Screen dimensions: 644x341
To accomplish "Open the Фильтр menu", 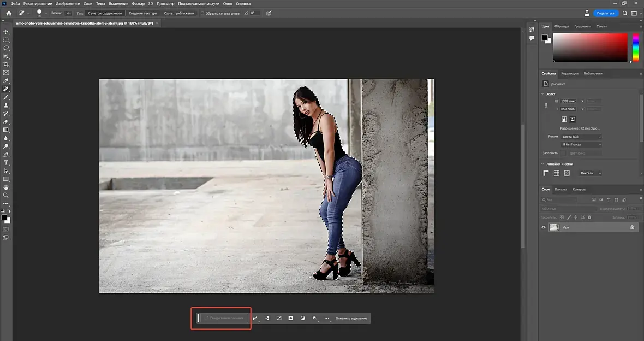I will click(x=138, y=4).
